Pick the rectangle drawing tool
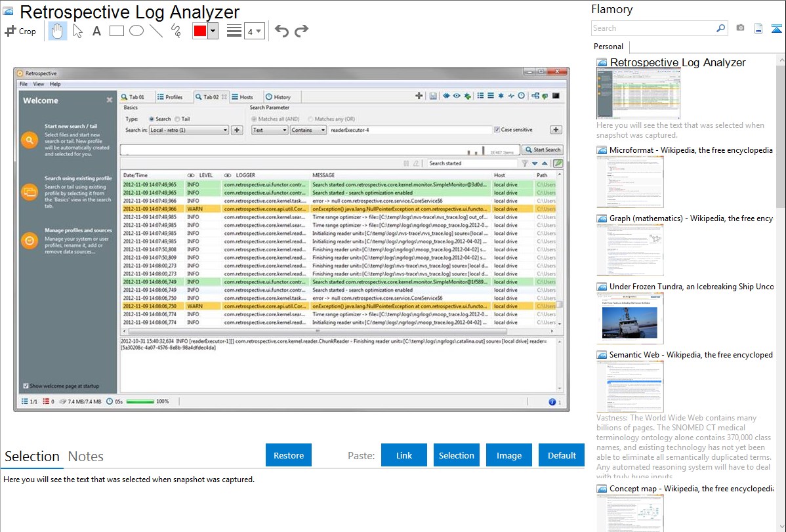 tap(116, 31)
